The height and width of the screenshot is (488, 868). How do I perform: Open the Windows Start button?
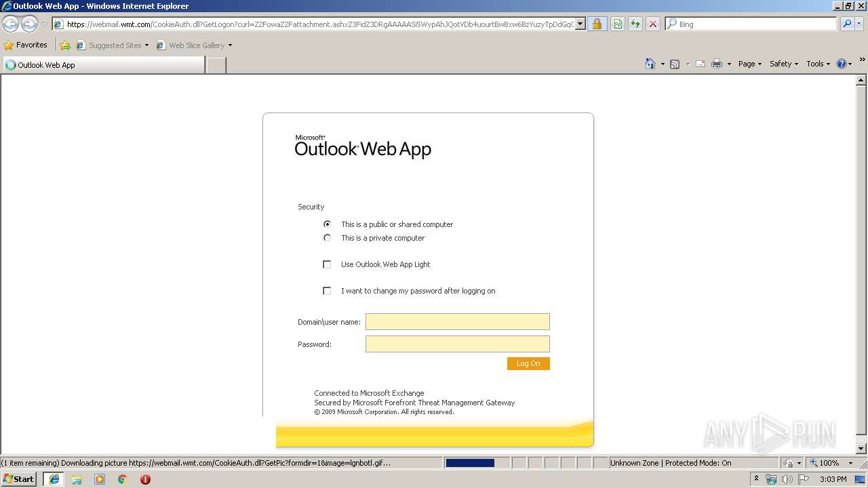[19, 479]
